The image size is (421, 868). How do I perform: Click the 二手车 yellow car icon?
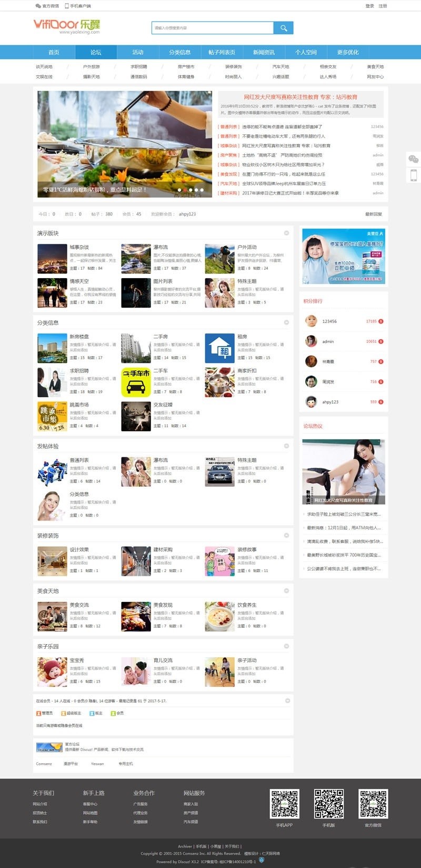click(136, 382)
